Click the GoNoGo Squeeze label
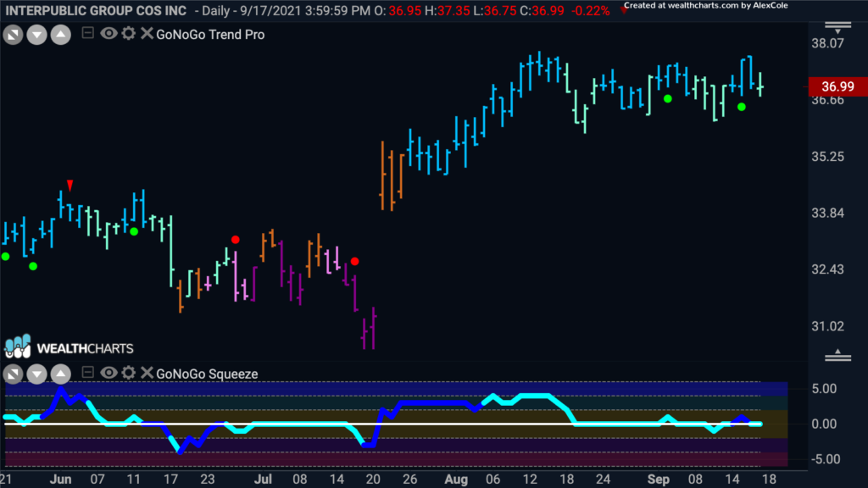Viewport: 868px width, 488px height. tap(207, 374)
